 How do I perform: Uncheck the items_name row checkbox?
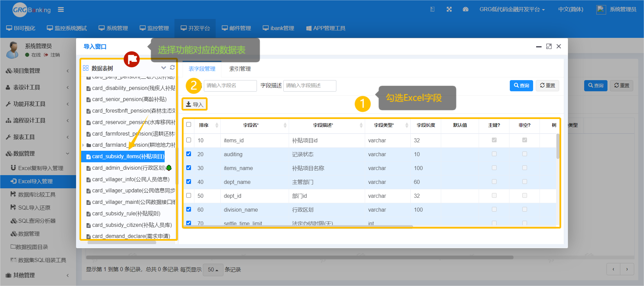[x=189, y=168]
